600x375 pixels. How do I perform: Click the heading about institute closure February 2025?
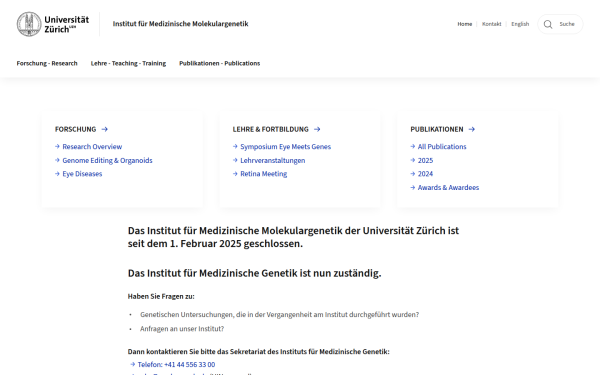point(293,237)
